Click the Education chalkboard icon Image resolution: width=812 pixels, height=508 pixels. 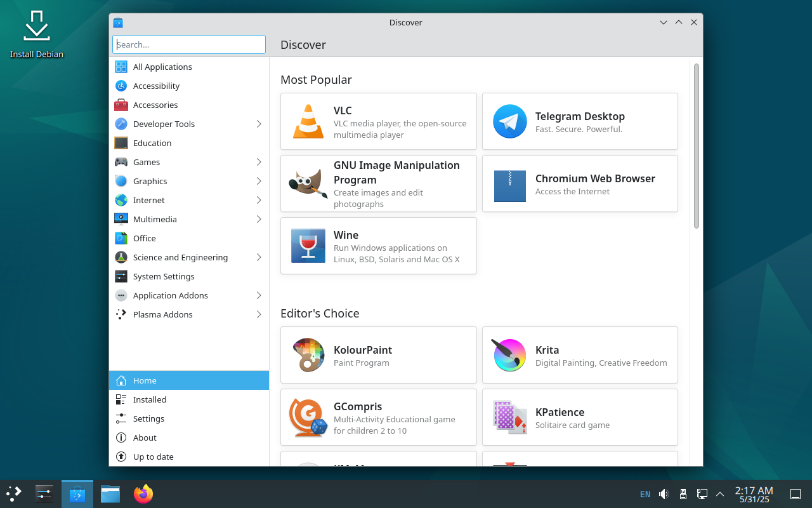click(121, 143)
